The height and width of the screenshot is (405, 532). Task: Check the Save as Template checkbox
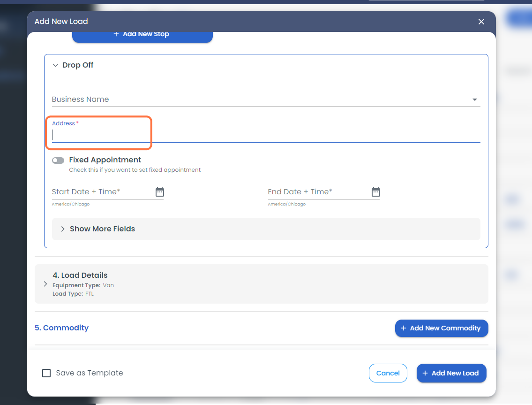click(46, 373)
